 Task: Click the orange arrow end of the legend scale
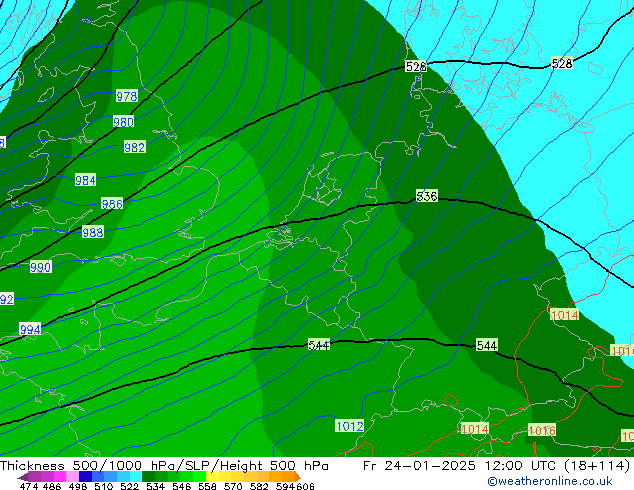point(298,477)
